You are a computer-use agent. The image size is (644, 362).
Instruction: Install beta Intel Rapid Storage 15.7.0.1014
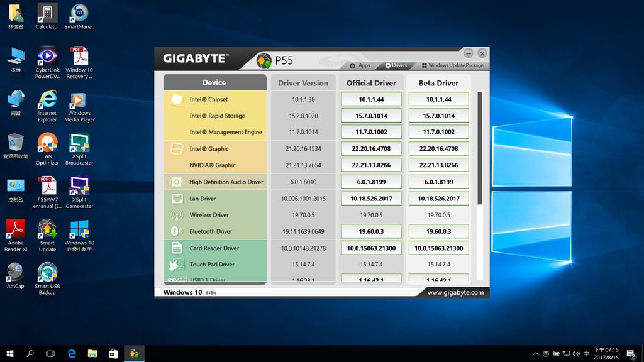[x=438, y=116]
